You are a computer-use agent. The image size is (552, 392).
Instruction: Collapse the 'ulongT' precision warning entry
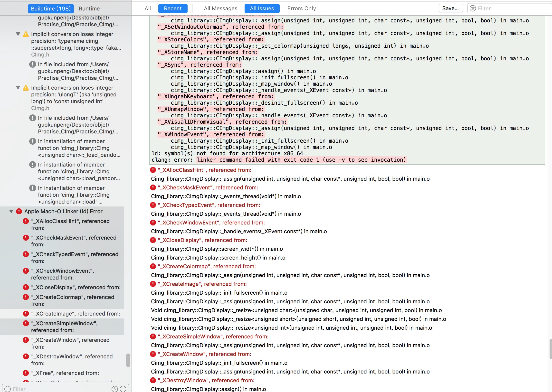coord(18,88)
